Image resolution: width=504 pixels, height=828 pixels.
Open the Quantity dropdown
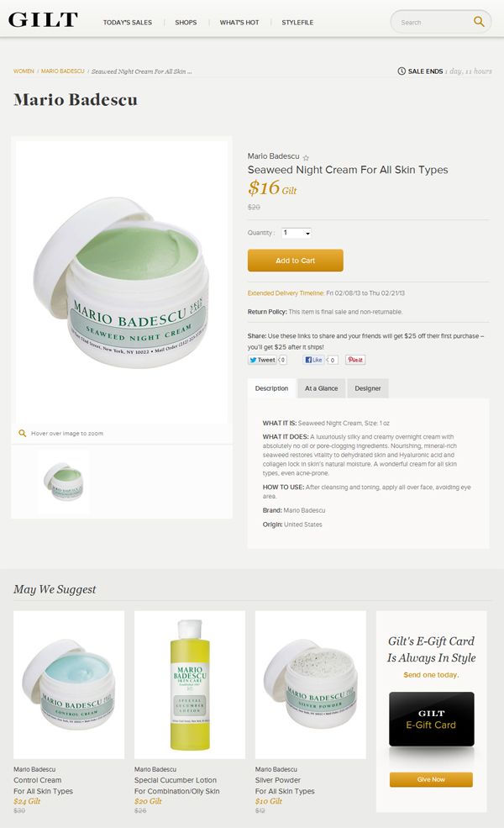coord(297,233)
